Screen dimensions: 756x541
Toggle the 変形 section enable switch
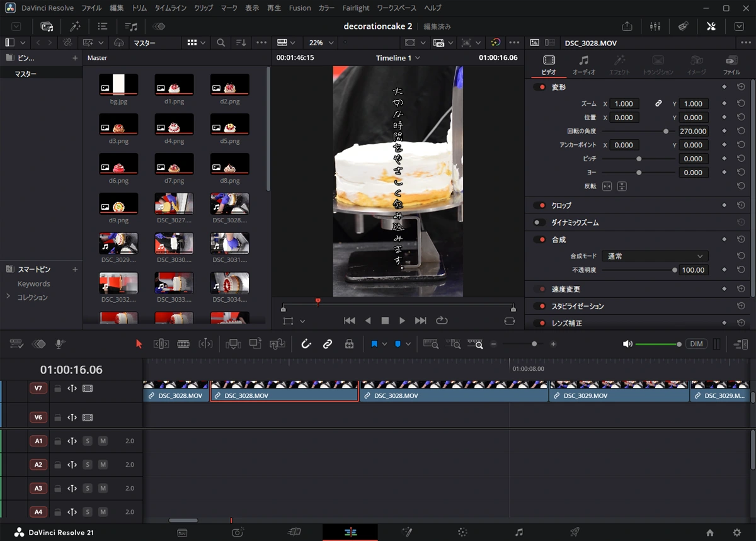pos(540,87)
